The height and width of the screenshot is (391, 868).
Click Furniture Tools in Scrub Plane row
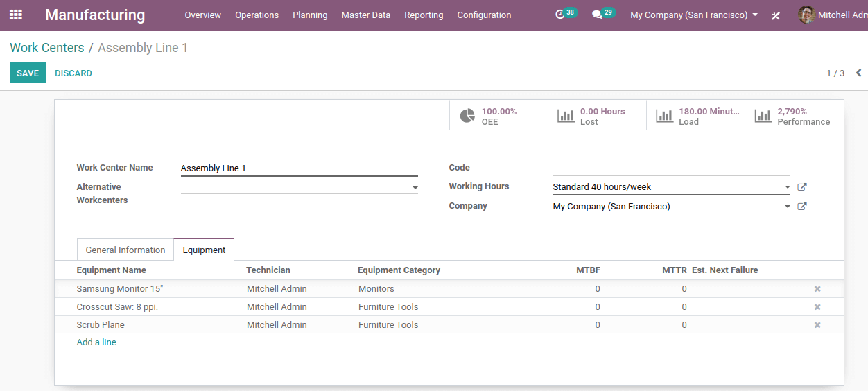388,325
